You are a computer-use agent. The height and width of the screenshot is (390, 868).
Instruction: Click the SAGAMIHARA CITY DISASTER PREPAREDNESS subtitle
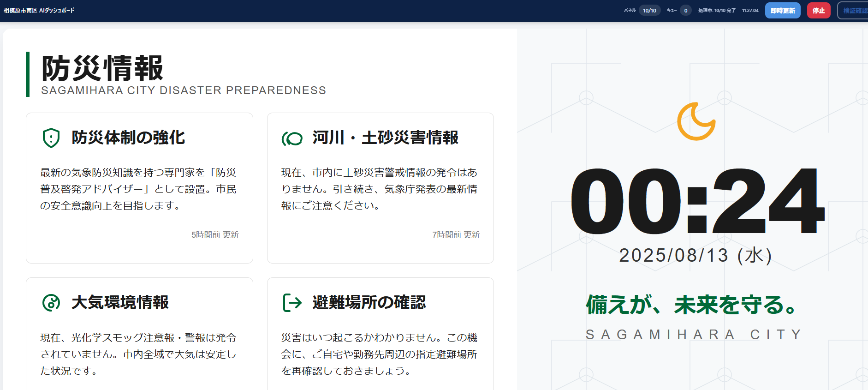click(184, 90)
